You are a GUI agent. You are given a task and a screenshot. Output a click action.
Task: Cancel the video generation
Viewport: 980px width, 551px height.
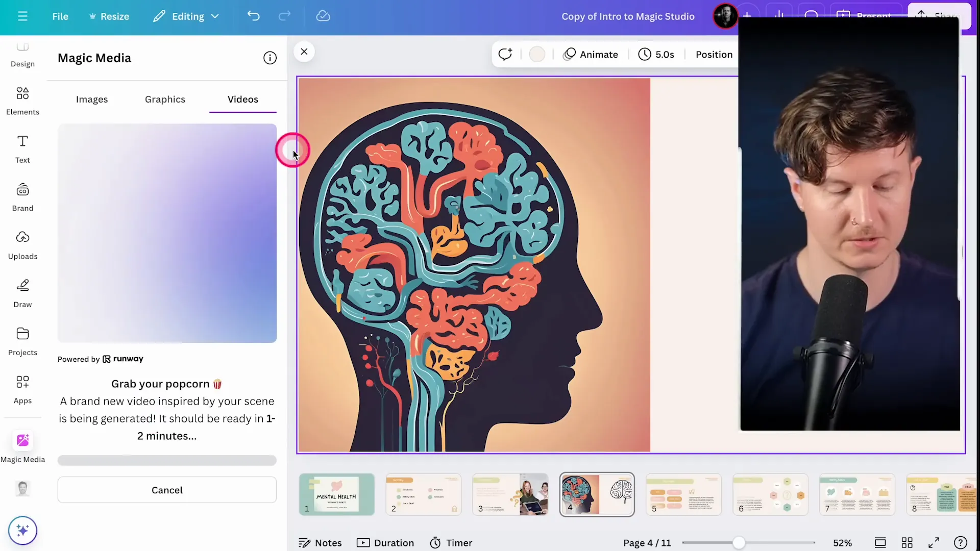coord(167,490)
